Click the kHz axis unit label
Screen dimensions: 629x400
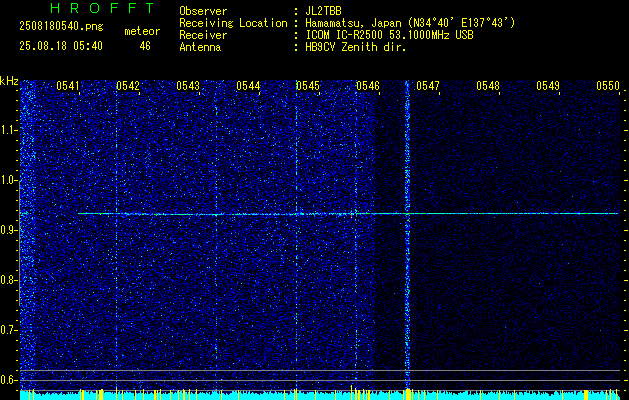point(9,81)
